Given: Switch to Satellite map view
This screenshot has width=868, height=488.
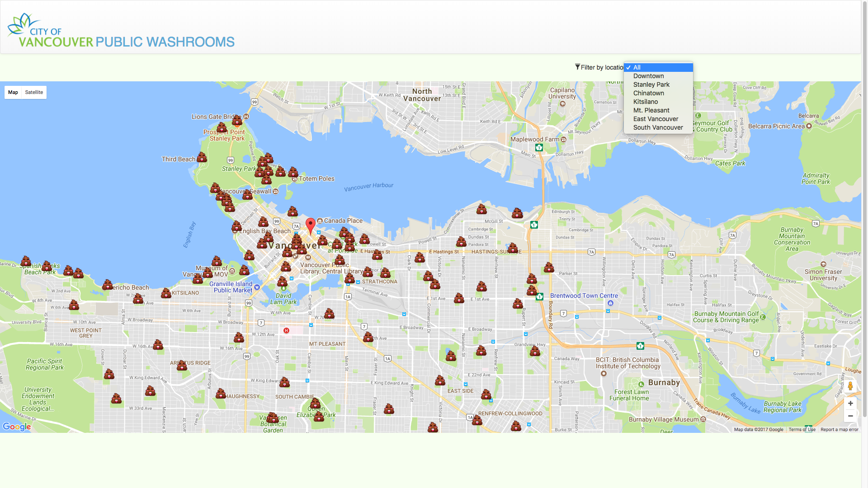Looking at the screenshot, I should 34,92.
